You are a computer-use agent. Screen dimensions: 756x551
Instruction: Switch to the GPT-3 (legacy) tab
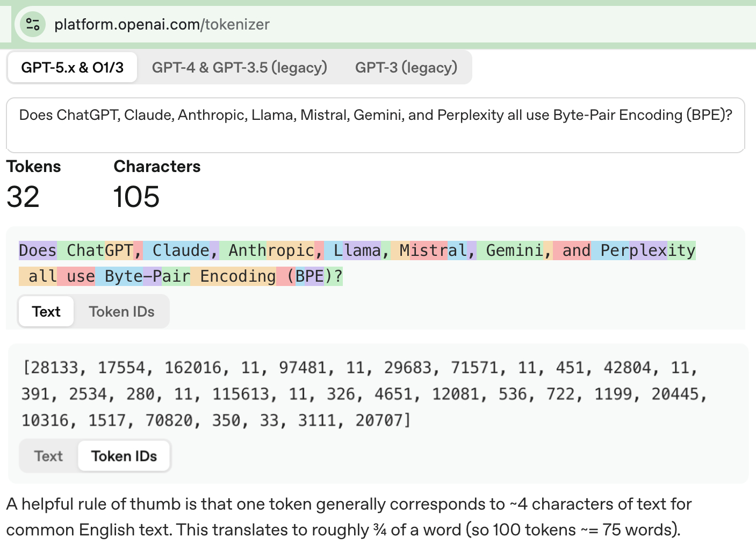pos(406,67)
